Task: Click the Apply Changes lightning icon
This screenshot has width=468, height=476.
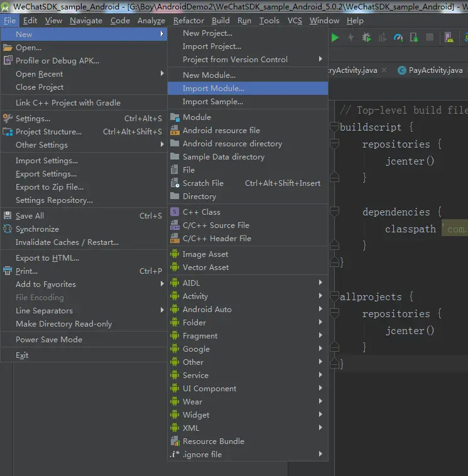Action: [x=351, y=38]
